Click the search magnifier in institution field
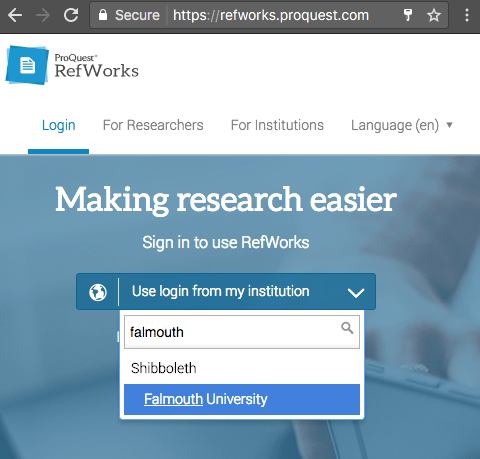Image resolution: width=480 pixels, height=459 pixels. pyautogui.click(x=347, y=328)
